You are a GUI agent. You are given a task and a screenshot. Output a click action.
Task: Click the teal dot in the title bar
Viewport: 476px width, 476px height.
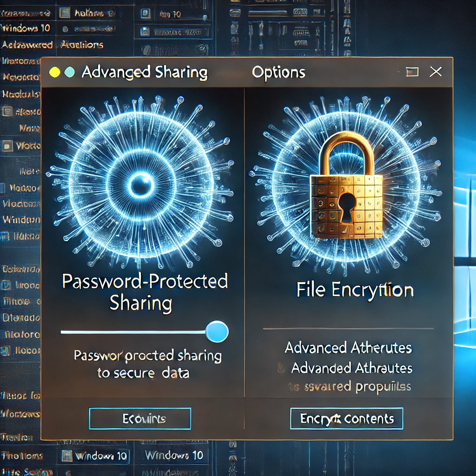(x=69, y=72)
